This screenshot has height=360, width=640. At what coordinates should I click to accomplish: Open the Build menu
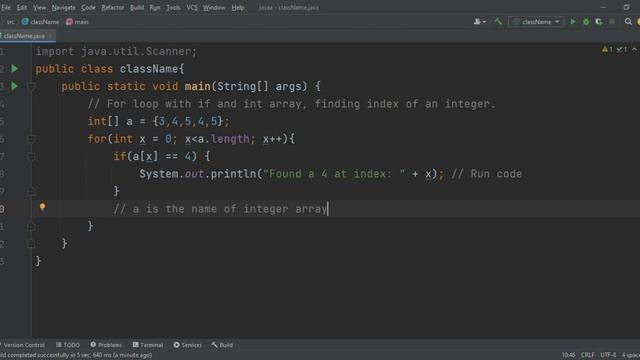137,7
